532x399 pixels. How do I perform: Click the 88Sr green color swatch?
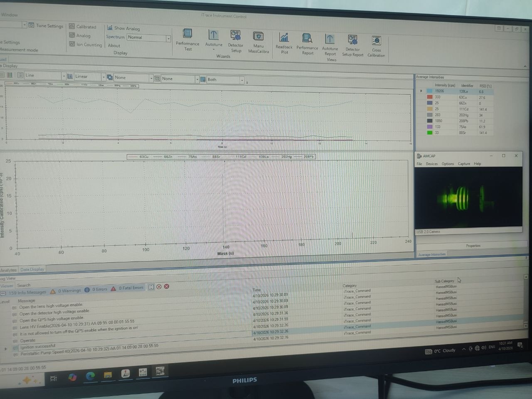(429, 133)
